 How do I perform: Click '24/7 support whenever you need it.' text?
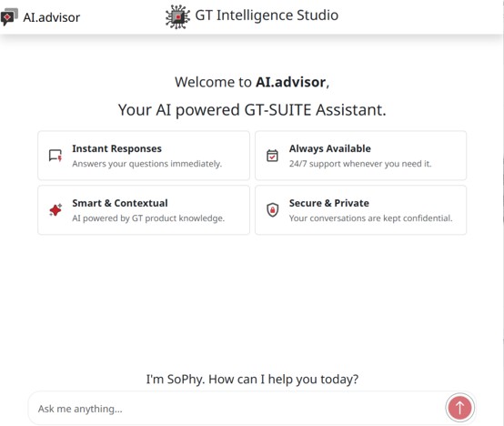(360, 164)
